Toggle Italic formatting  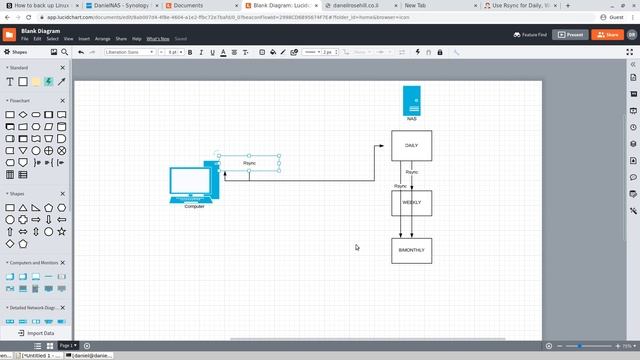pyautogui.click(x=201, y=52)
